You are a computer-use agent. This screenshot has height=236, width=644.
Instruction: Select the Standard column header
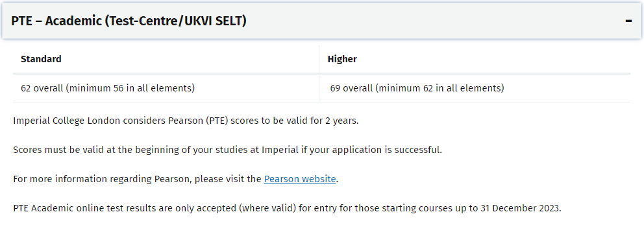[41, 59]
